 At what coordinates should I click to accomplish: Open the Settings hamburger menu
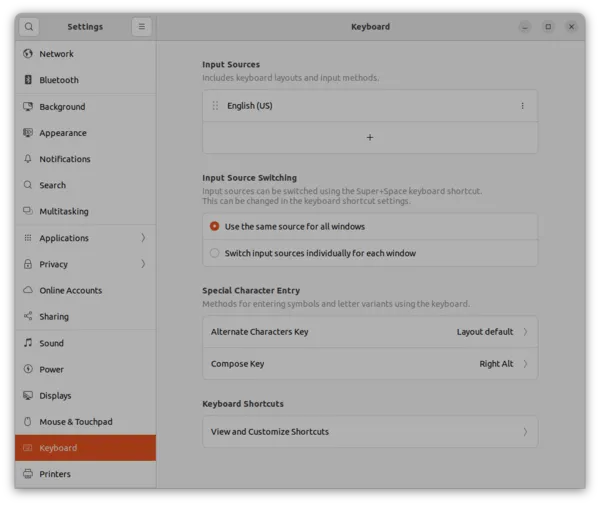point(142,27)
